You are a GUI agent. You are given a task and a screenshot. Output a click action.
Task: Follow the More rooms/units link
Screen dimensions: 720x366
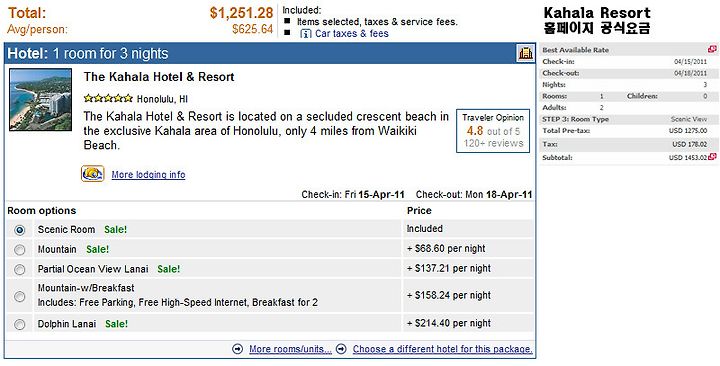(290, 349)
